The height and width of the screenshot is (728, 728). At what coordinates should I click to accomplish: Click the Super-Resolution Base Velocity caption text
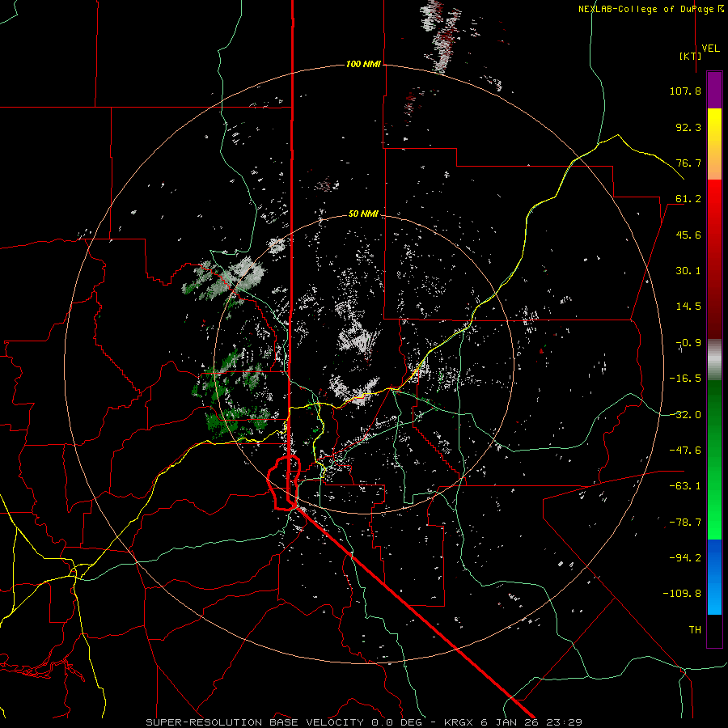pyautogui.click(x=364, y=722)
